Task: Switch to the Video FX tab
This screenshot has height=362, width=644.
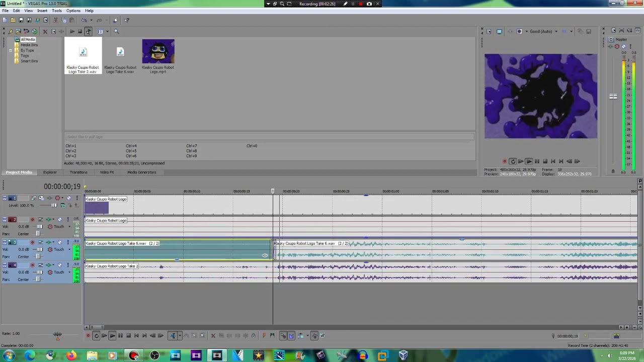Action: click(107, 172)
